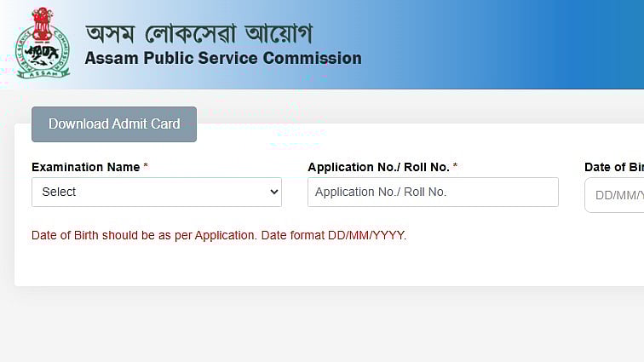Click the Assamese title text in header
Viewport: 644px width, 362px height.
point(199,34)
